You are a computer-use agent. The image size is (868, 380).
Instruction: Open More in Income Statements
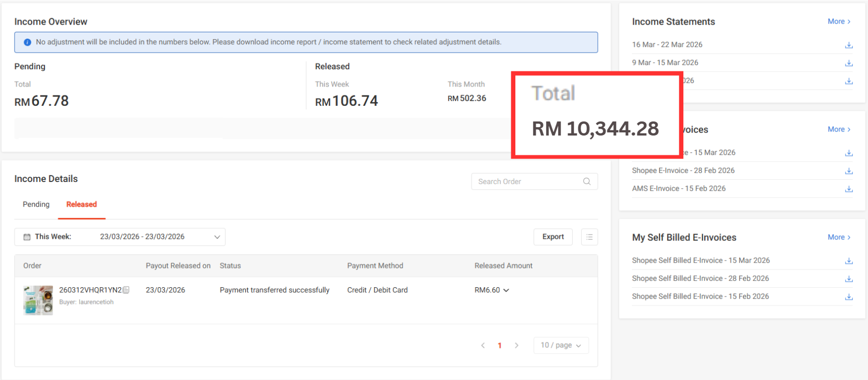[839, 21]
